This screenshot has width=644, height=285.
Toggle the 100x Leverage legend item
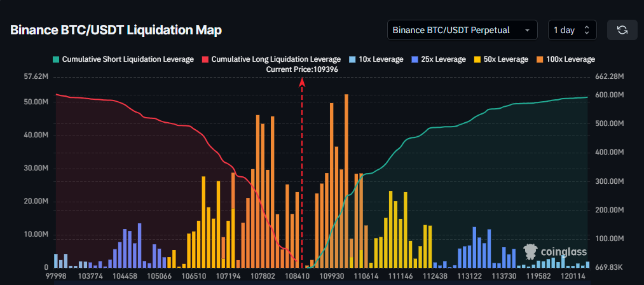click(x=565, y=59)
